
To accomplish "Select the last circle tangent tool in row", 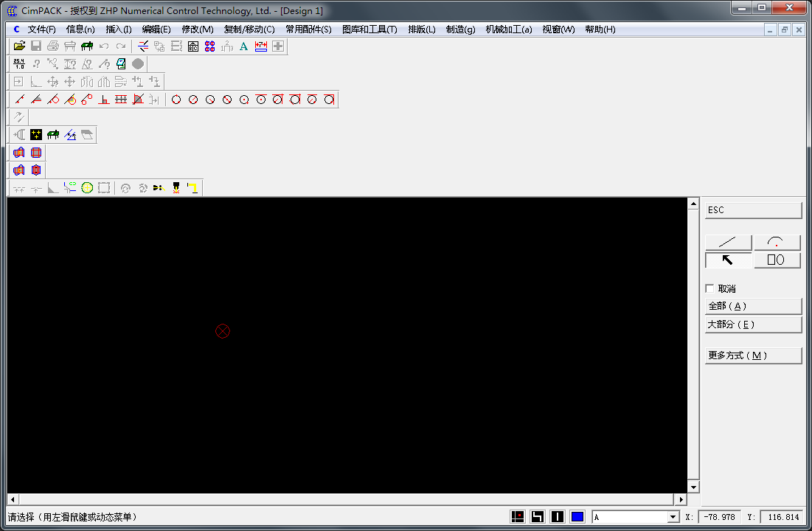I will (x=329, y=100).
